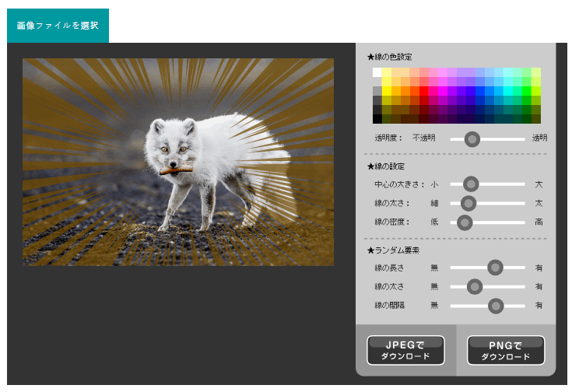The height and width of the screenshot is (392, 579).
Task: Click the 線の太さ thickness slider under 線の設定
Action: pyautogui.click(x=468, y=203)
